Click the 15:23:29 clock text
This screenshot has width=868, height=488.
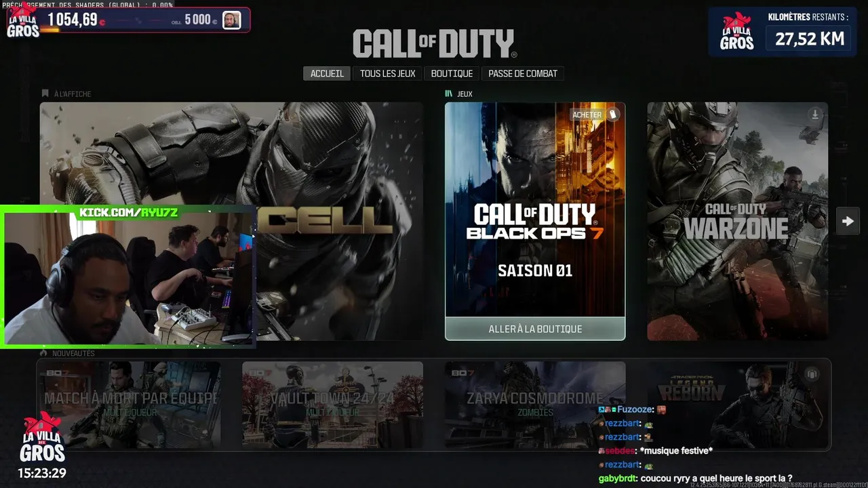pos(42,473)
